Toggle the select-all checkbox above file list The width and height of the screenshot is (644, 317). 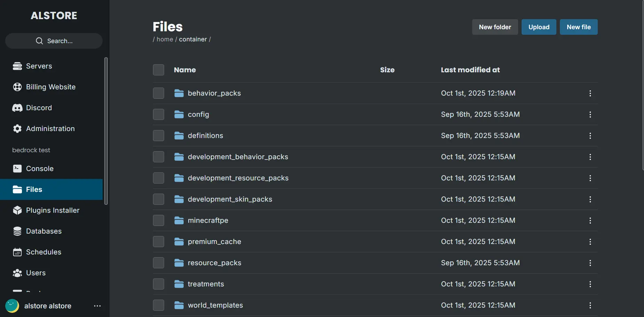(159, 70)
